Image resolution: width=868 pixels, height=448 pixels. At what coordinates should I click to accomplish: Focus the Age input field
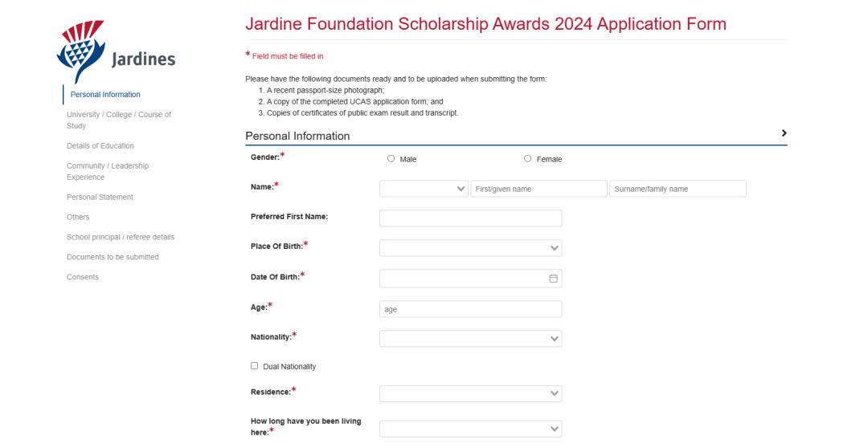(470, 309)
